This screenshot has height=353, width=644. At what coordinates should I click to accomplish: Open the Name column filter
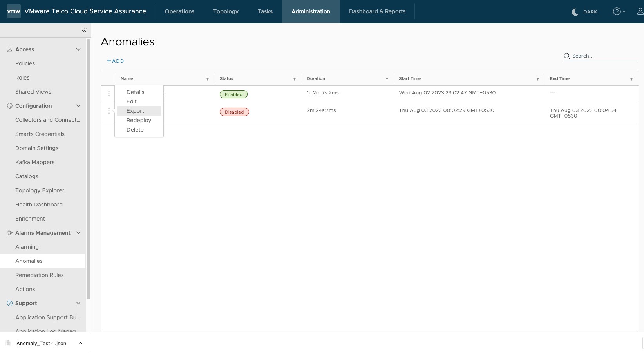pos(208,79)
